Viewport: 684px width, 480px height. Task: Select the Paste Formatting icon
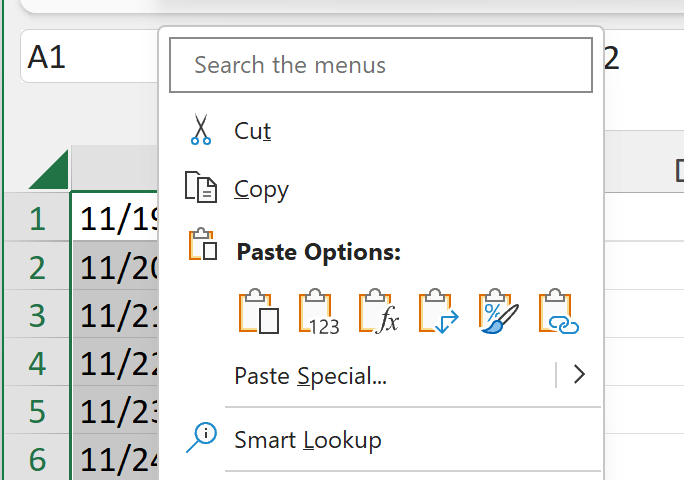pyautogui.click(x=499, y=313)
